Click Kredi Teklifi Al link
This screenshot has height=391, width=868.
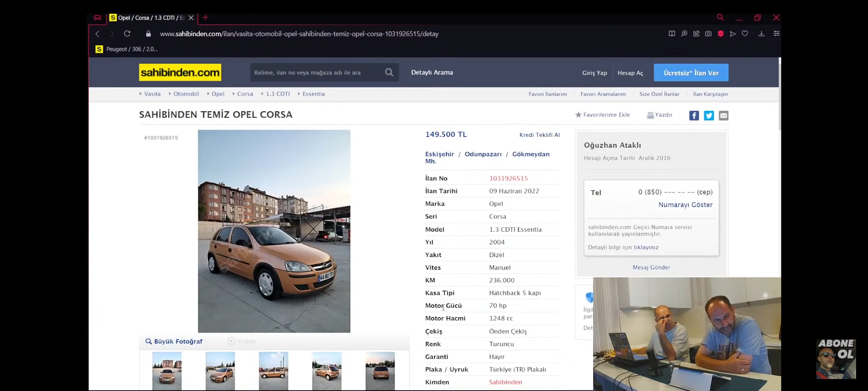point(540,135)
